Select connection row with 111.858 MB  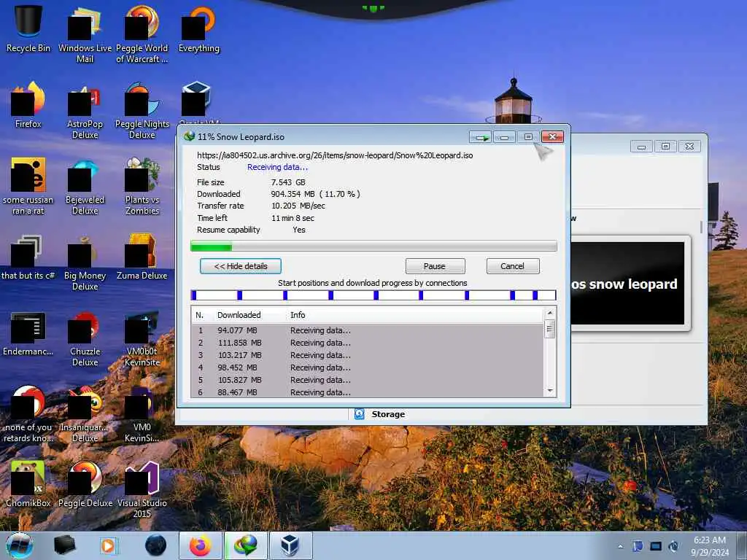tap(367, 343)
